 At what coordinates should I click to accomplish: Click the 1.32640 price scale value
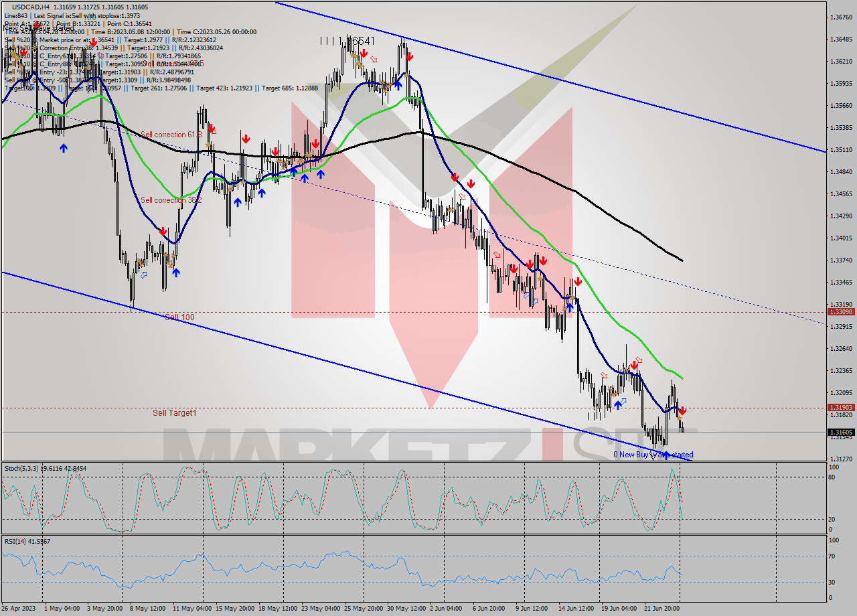(x=842, y=348)
